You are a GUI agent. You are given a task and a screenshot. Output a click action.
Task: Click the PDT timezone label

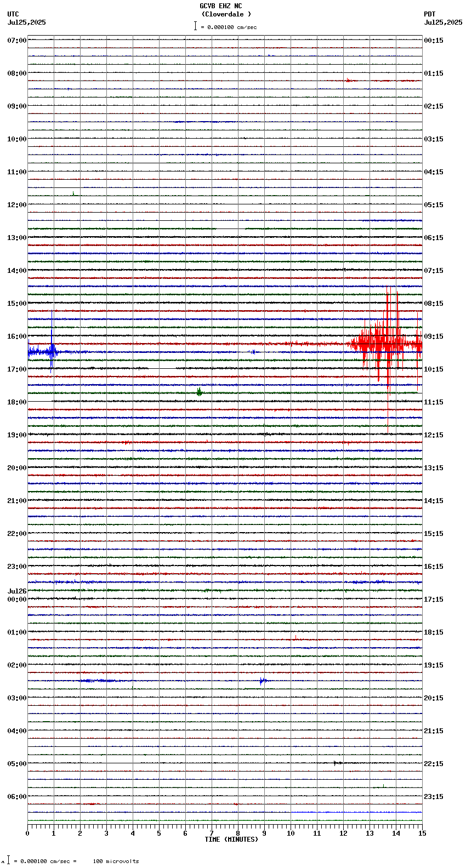pyautogui.click(x=429, y=14)
